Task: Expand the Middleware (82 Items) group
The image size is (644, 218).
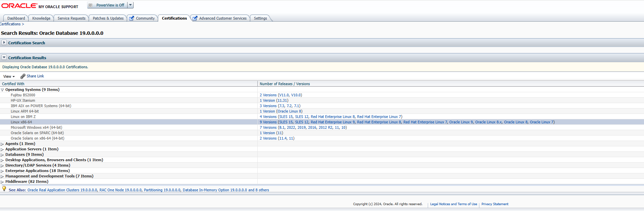Action: pyautogui.click(x=2, y=182)
